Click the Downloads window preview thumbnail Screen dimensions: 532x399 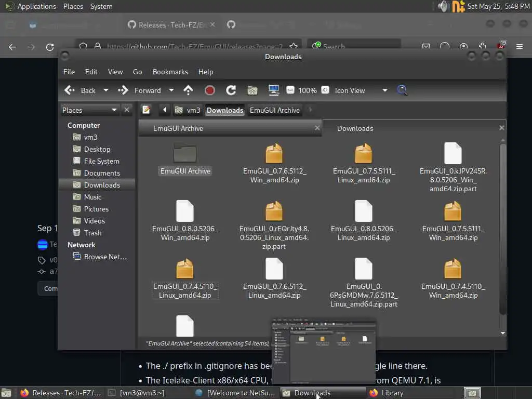click(323, 351)
